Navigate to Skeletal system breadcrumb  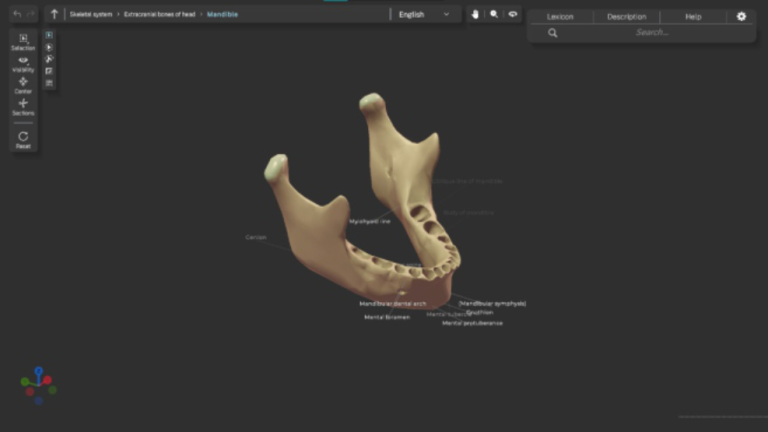tap(91, 15)
